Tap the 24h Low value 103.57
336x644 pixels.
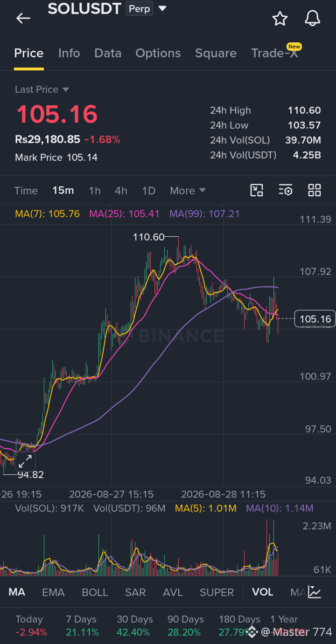304,125
